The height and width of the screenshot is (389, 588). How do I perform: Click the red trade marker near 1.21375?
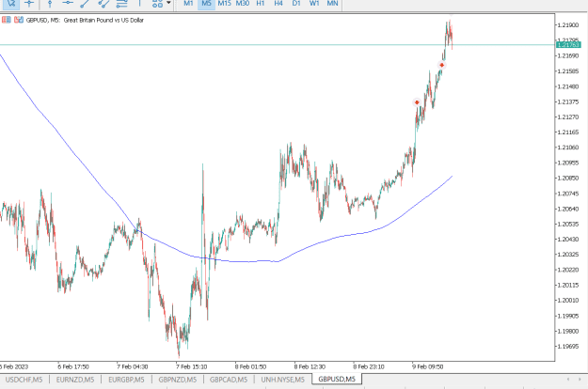417,102
